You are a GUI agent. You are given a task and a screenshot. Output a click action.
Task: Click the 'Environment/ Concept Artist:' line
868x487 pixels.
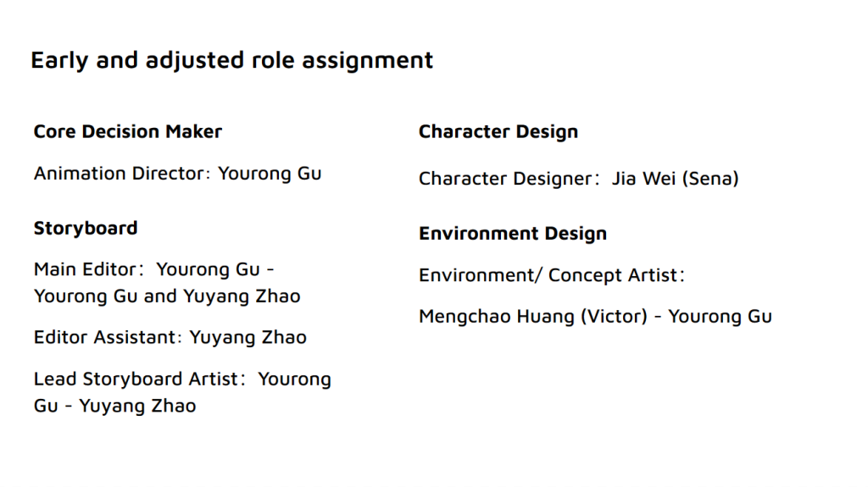coord(552,275)
